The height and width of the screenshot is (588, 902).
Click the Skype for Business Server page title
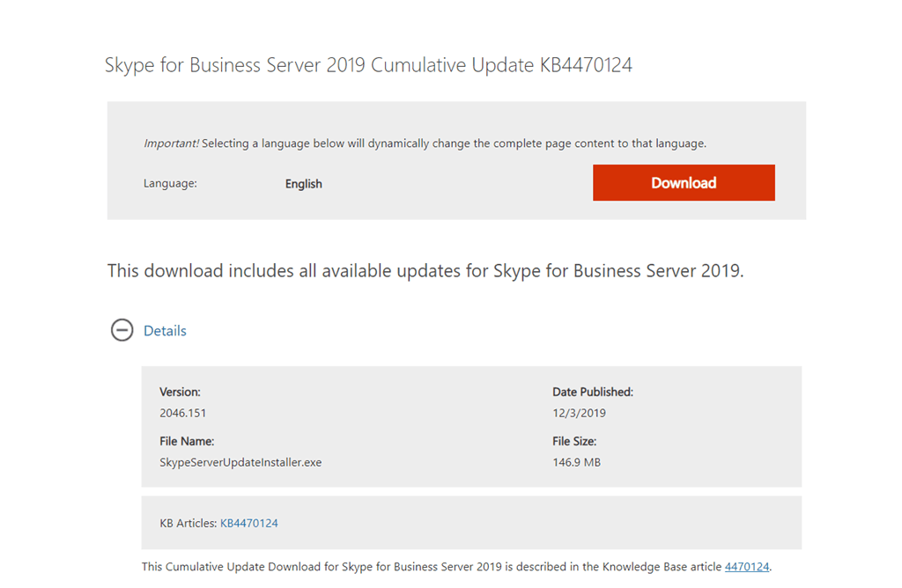point(368,65)
